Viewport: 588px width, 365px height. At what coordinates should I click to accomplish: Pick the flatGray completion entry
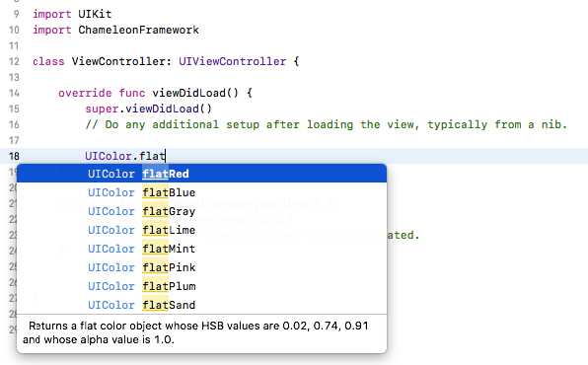(x=201, y=211)
